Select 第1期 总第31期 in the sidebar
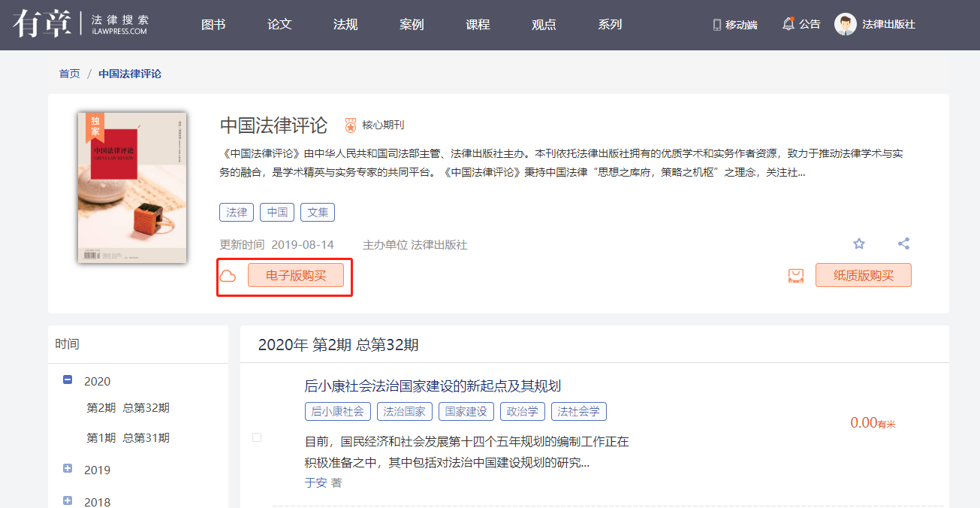 (x=128, y=438)
